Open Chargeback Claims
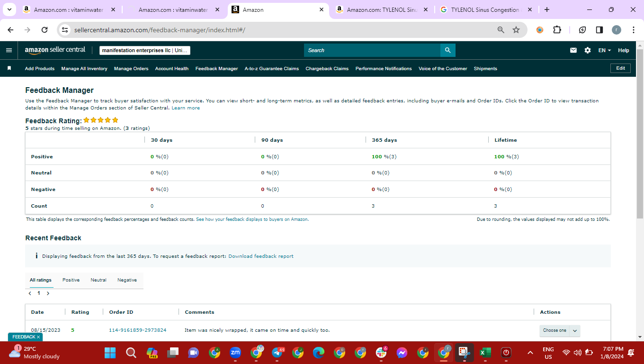644x364 pixels. (327, 69)
